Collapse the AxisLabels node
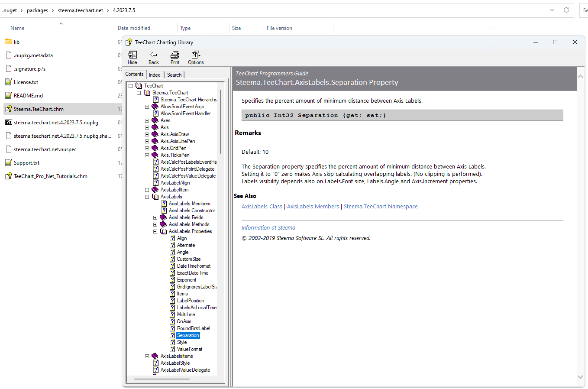This screenshot has width=588, height=389. (x=147, y=197)
